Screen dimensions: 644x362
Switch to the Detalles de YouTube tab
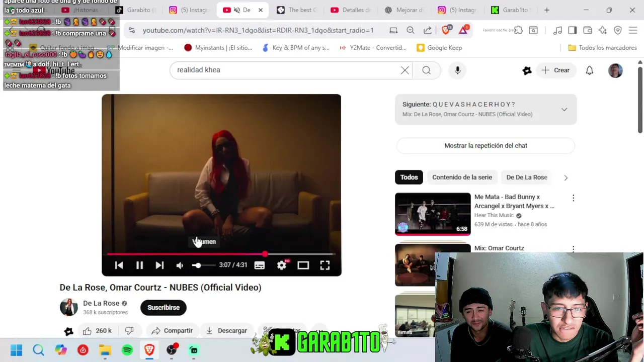pos(351,10)
